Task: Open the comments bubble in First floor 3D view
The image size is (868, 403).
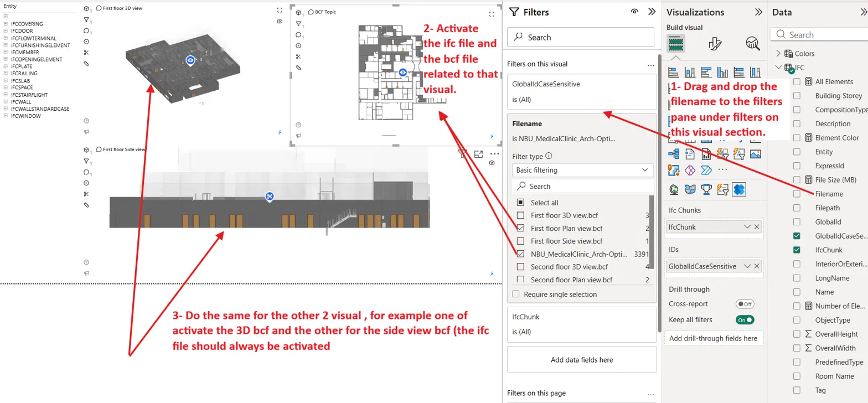Action: click(x=86, y=31)
